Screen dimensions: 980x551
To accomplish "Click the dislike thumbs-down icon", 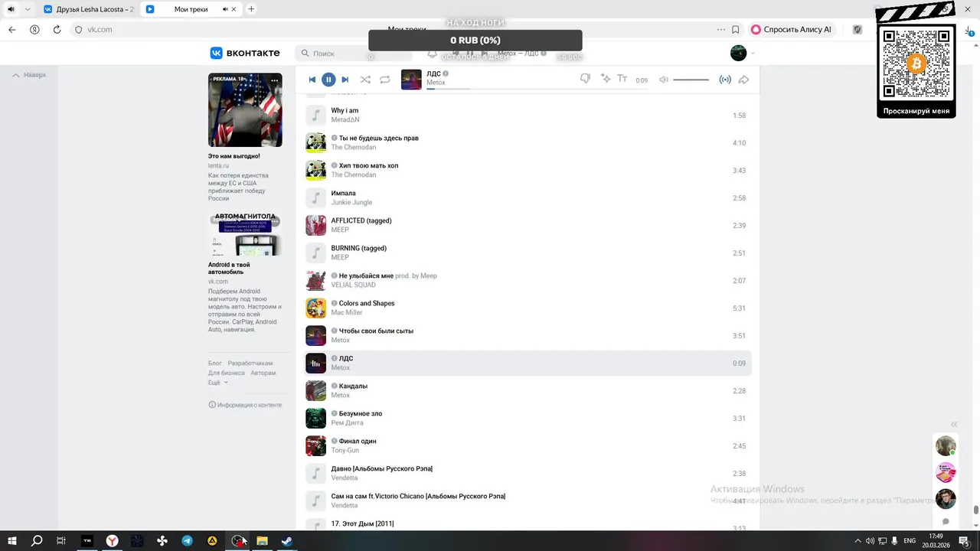I will (586, 79).
